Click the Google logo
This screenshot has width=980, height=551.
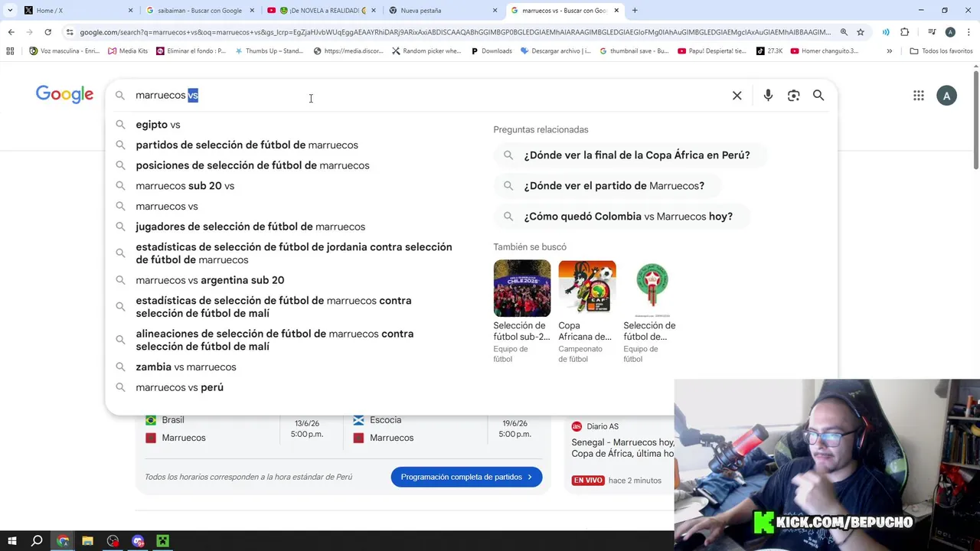point(64,95)
